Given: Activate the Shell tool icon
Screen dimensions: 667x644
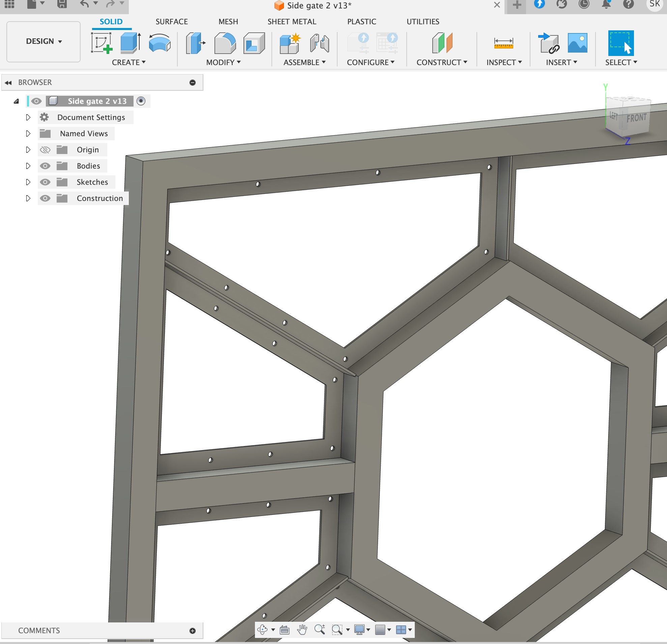Looking at the screenshot, I should tap(254, 43).
